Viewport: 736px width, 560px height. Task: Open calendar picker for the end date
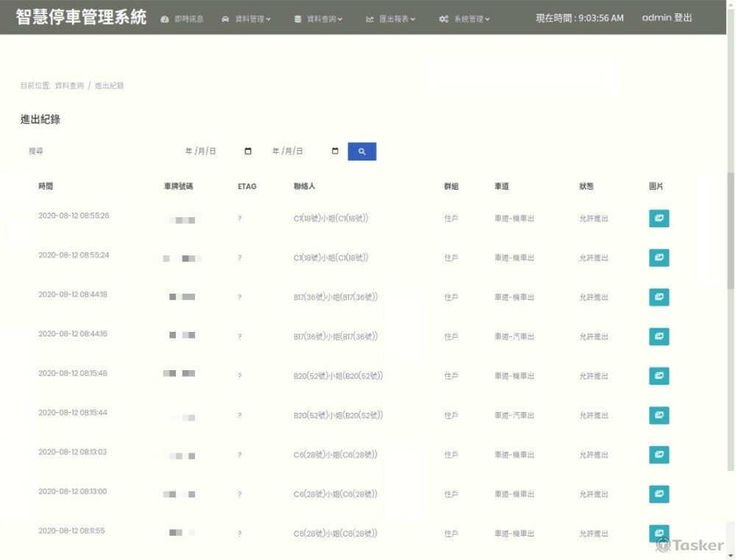point(335,152)
